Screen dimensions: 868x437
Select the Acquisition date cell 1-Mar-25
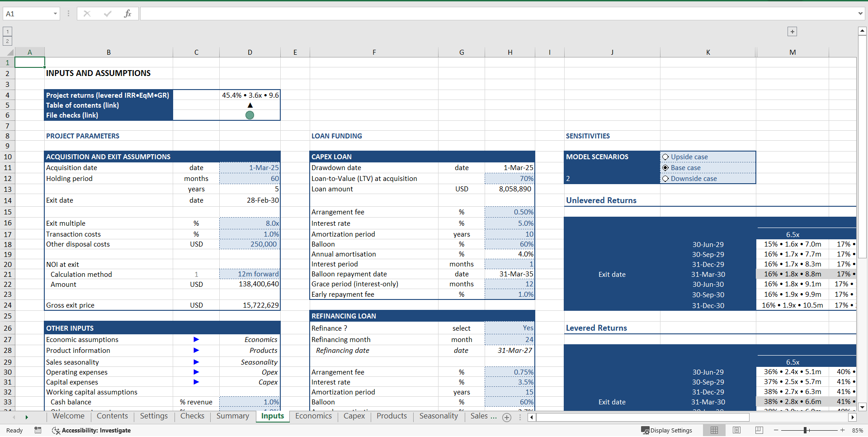pyautogui.click(x=250, y=168)
